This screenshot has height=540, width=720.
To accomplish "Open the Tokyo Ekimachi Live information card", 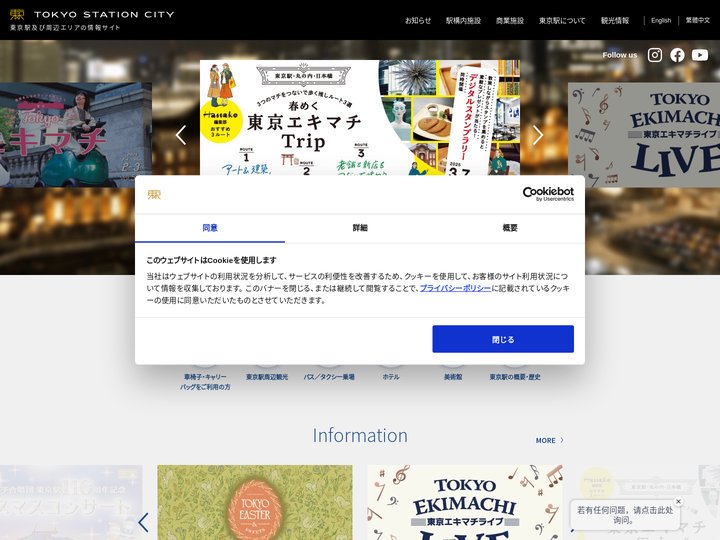I will (465, 502).
